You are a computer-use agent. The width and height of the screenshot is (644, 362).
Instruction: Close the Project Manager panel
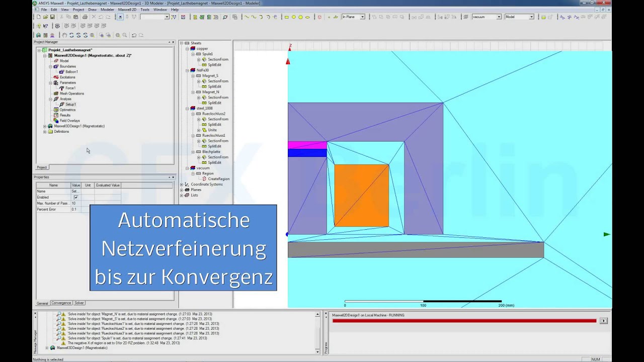pyautogui.click(x=173, y=42)
